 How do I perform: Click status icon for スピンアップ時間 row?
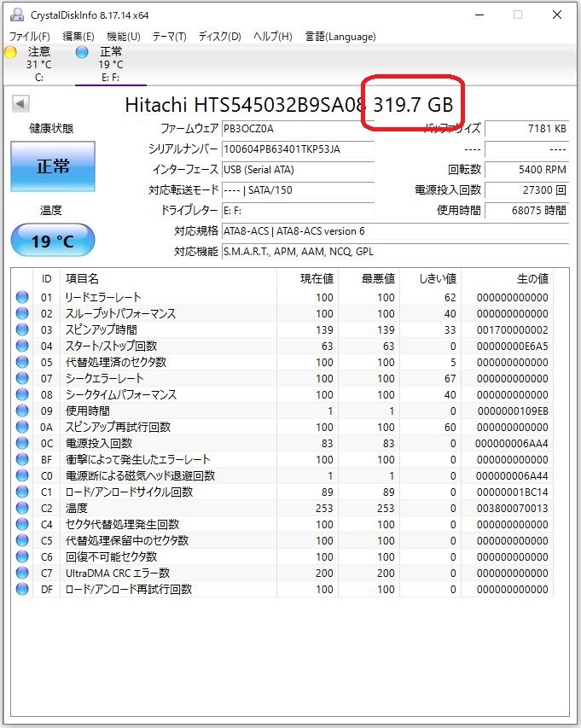pos(22,329)
